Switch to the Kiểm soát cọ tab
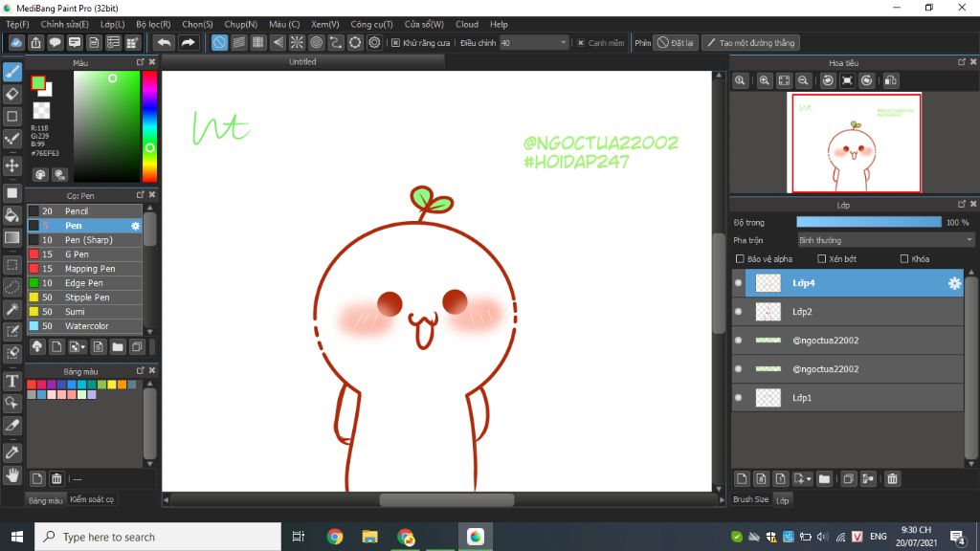Image resolution: width=980 pixels, height=551 pixels. click(92, 499)
